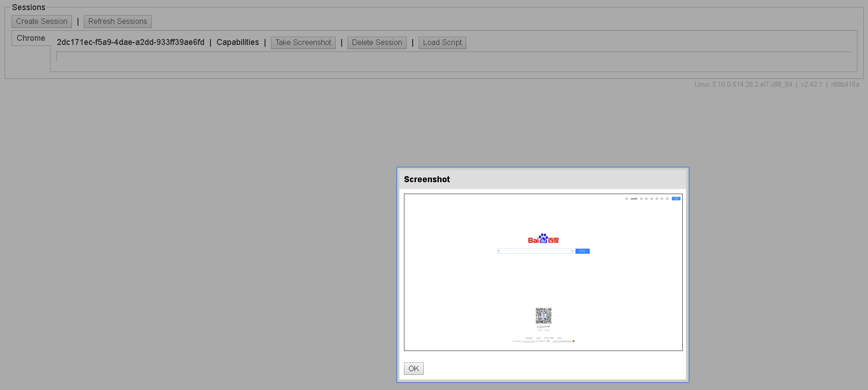Click OK in the Screenshot dialog

pos(414,368)
